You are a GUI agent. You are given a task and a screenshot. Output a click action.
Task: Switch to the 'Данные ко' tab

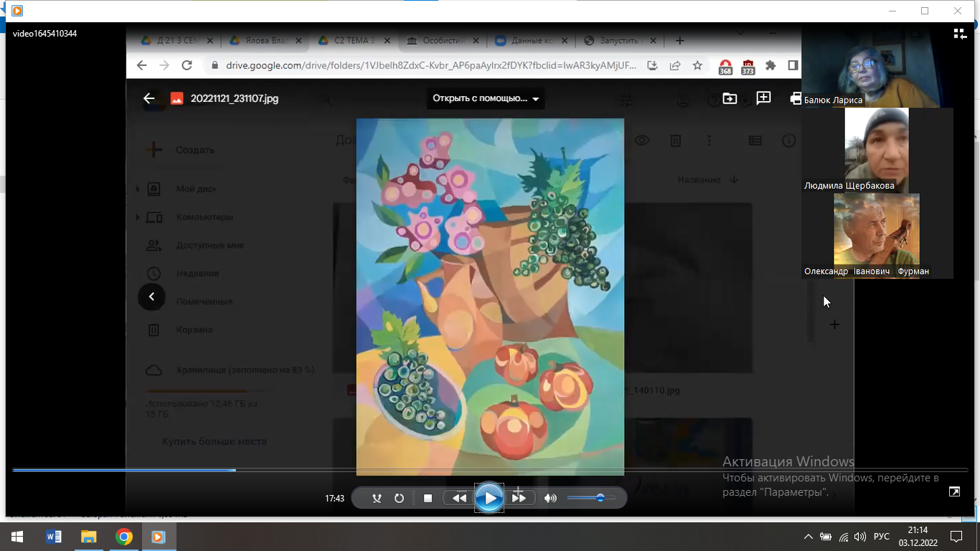[x=532, y=41]
